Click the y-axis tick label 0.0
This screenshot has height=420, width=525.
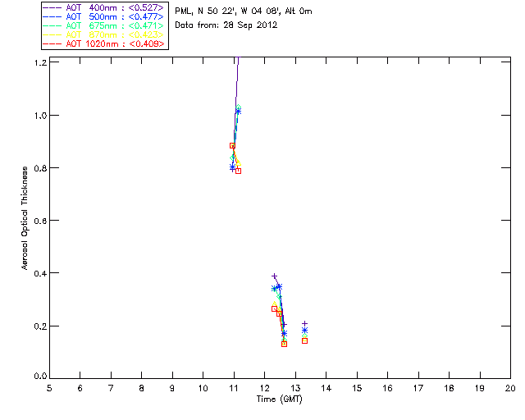click(x=40, y=377)
